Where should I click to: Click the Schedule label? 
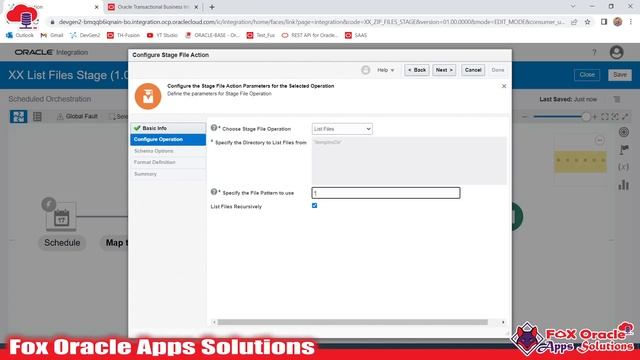pyautogui.click(x=62, y=243)
